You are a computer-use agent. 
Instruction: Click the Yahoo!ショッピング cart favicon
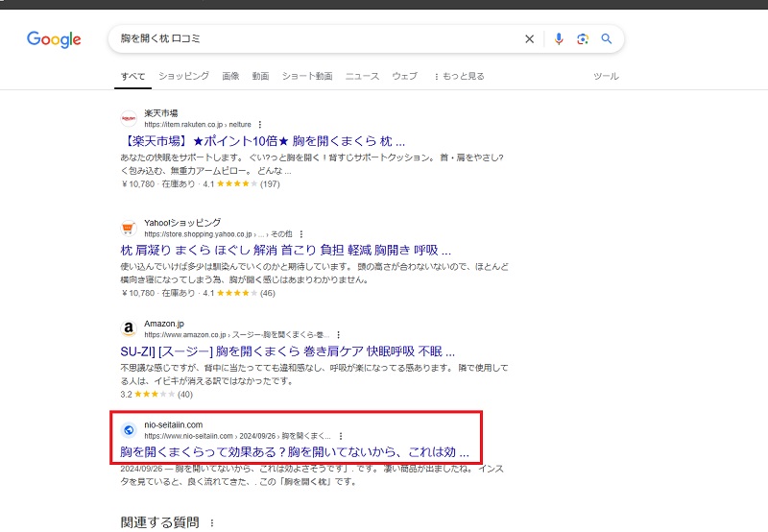[x=129, y=228]
